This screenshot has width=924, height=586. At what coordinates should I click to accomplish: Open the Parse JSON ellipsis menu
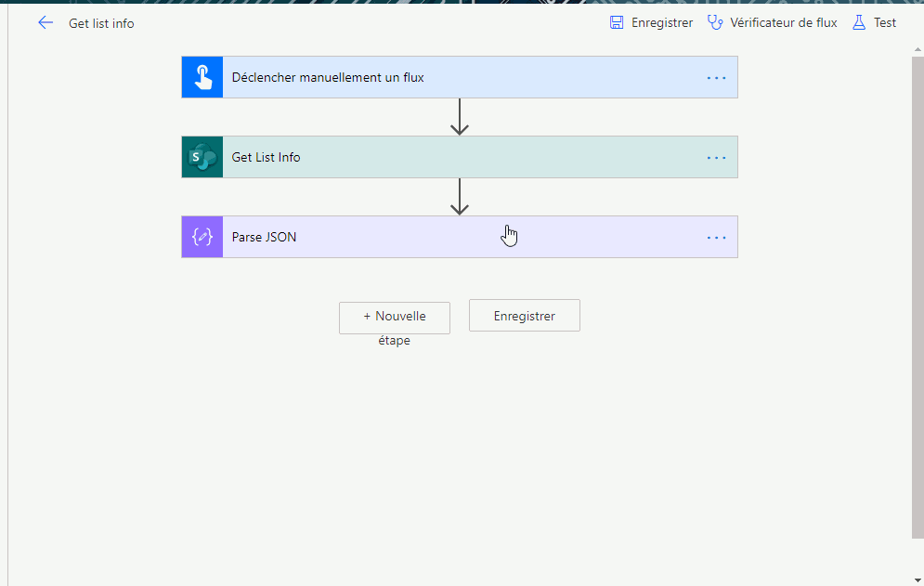[x=716, y=238]
